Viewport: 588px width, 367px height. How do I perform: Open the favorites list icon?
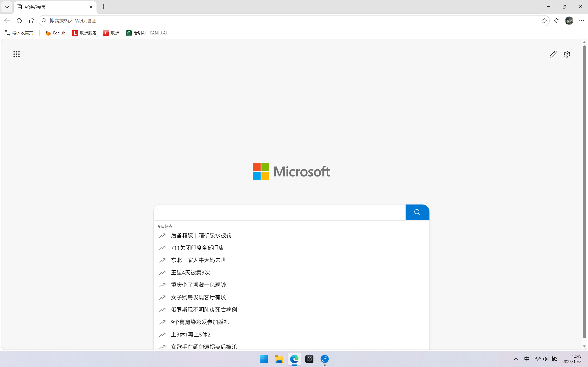[x=557, y=21]
